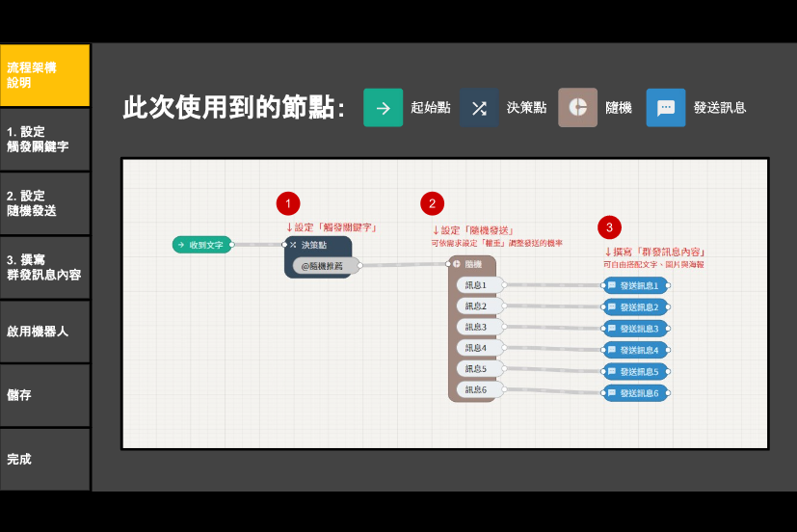Screen dimensions: 797x532
Task: Click the pie icon in 隨機 node header
Action: coord(457,264)
